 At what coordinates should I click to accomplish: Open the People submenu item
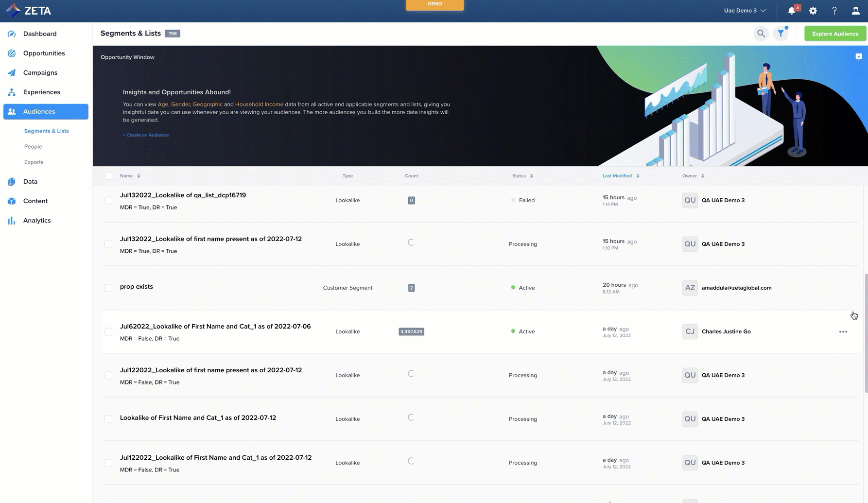click(x=33, y=147)
